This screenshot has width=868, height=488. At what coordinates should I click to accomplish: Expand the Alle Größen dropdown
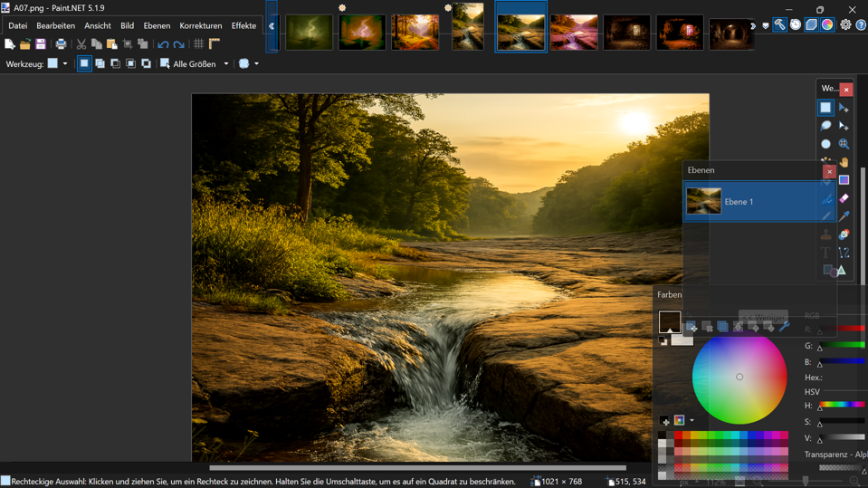pyautogui.click(x=226, y=64)
